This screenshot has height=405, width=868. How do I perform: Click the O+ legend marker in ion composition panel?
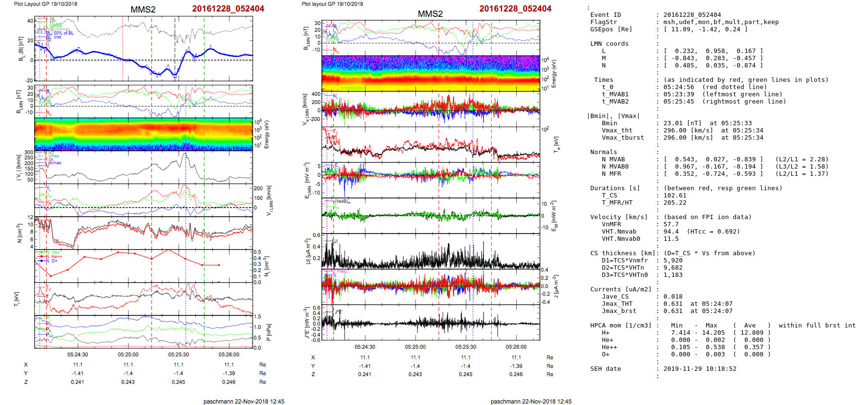[42, 261]
